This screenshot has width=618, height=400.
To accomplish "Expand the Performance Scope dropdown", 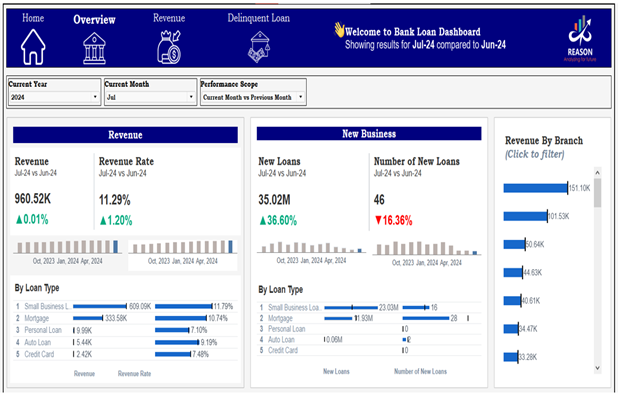I will (x=299, y=97).
